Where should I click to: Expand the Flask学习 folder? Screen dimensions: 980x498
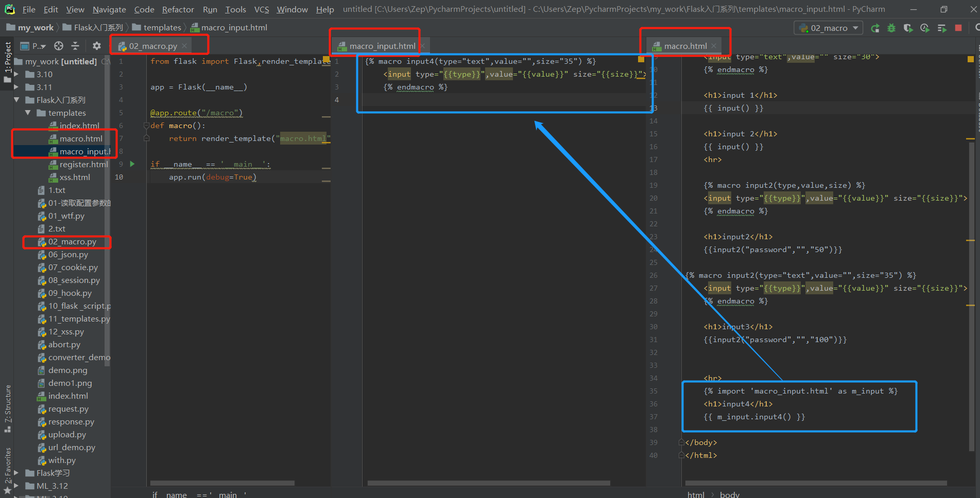click(16, 473)
